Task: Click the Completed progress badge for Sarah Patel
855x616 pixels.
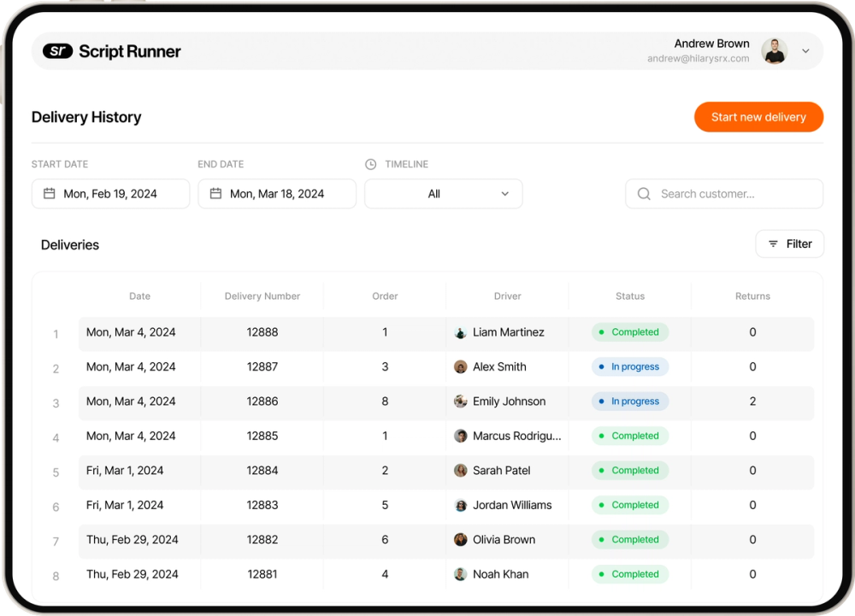Action: 630,471
